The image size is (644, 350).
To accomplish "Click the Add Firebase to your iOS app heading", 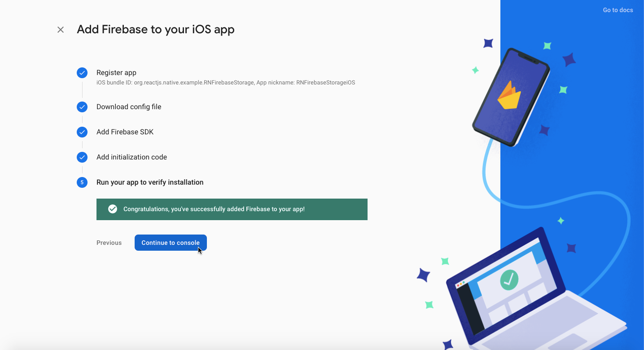I will (156, 30).
